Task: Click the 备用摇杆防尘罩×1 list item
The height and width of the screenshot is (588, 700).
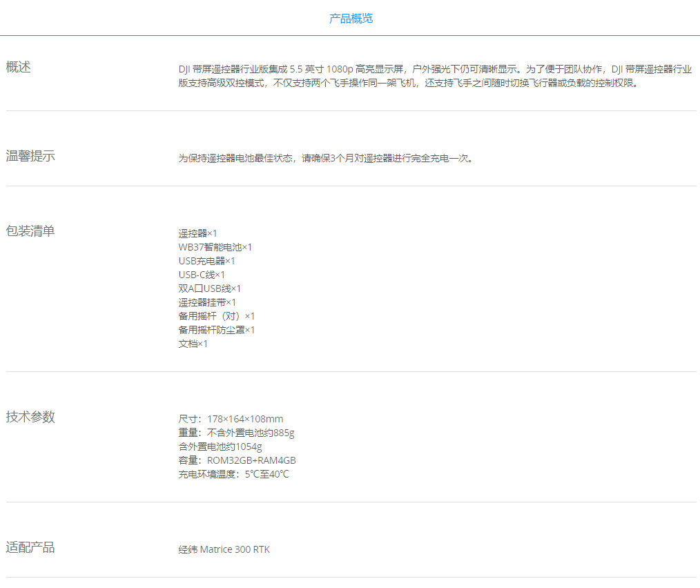Action: point(216,330)
